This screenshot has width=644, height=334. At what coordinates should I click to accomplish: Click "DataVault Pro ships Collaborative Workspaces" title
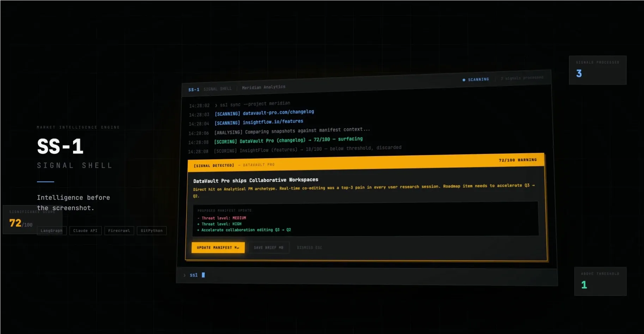pyautogui.click(x=256, y=180)
